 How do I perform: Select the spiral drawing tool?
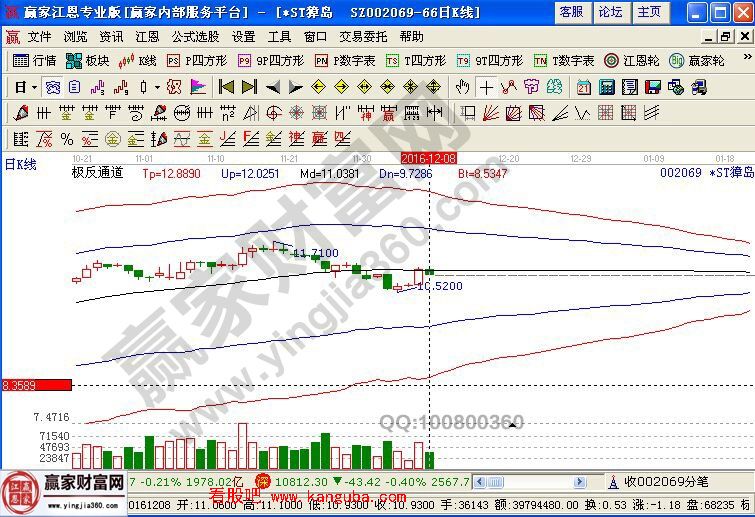(x=136, y=113)
